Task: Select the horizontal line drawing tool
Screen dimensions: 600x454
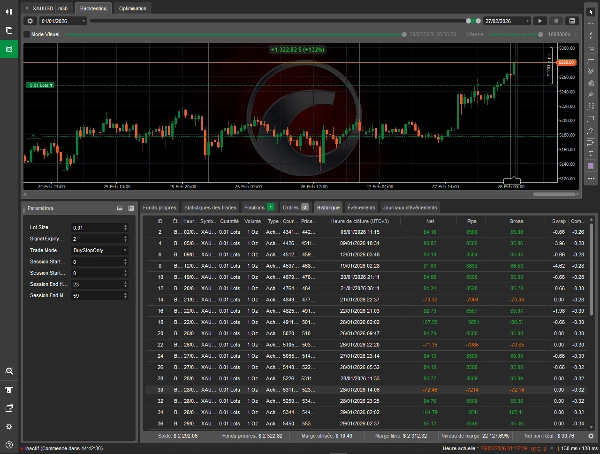Action: pyautogui.click(x=590, y=60)
